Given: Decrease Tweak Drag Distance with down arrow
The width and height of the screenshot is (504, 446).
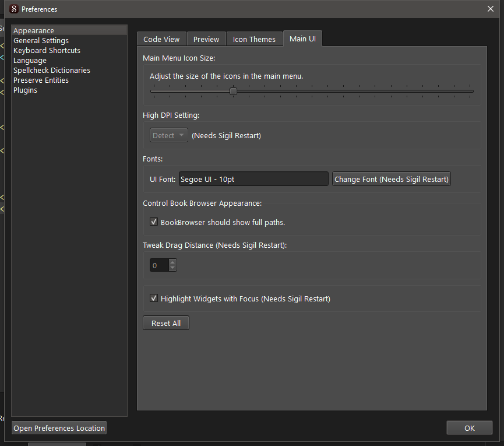Looking at the screenshot, I should coord(172,268).
